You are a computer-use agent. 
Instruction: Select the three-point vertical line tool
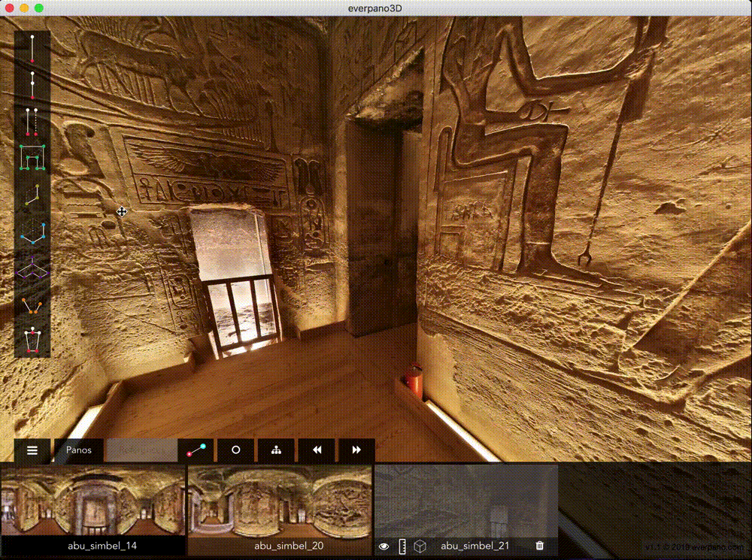[32, 85]
